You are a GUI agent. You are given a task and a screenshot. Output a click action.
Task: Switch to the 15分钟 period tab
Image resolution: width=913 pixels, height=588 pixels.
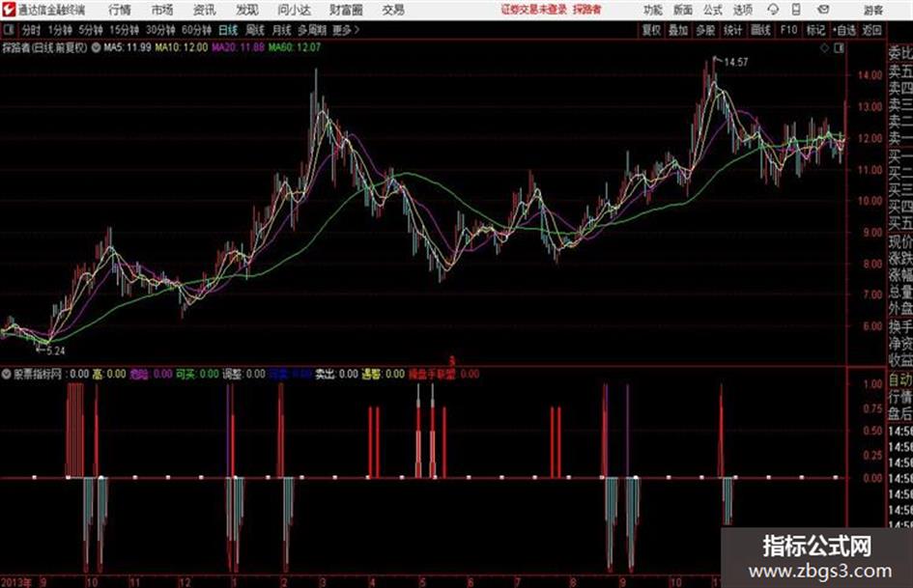point(125,30)
